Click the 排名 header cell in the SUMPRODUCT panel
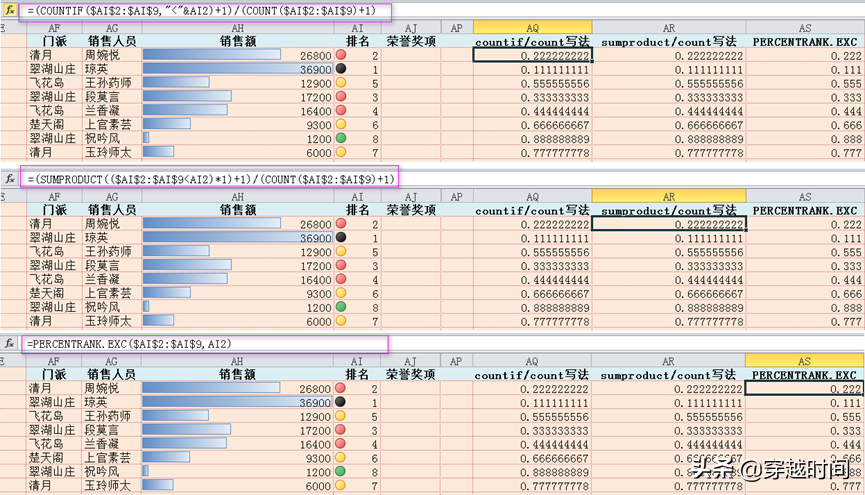 click(357, 210)
